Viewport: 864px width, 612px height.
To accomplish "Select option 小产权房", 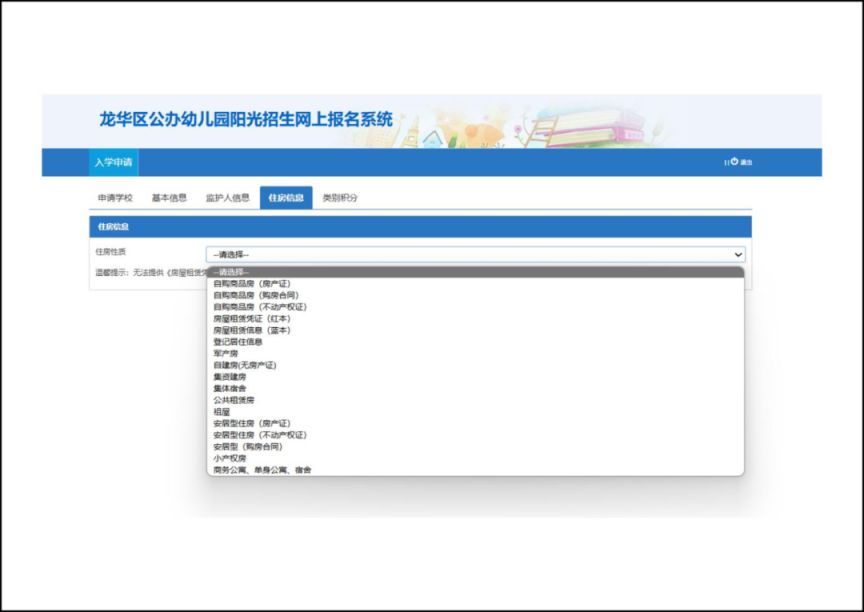I will [x=476, y=458].
